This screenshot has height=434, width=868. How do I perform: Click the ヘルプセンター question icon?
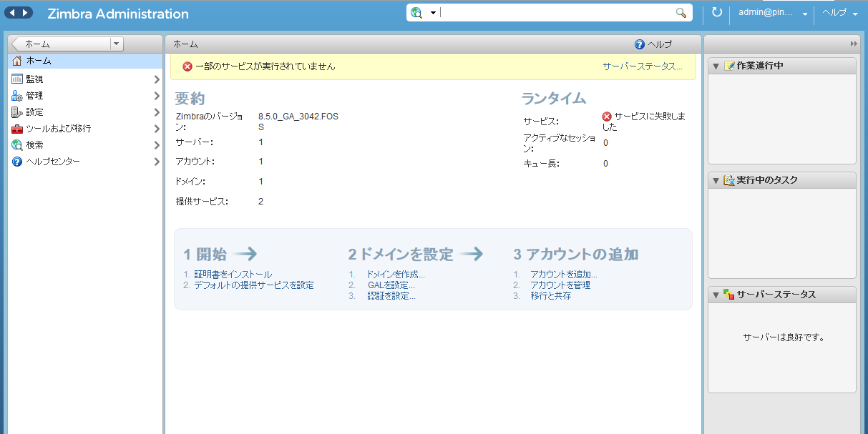(17, 162)
